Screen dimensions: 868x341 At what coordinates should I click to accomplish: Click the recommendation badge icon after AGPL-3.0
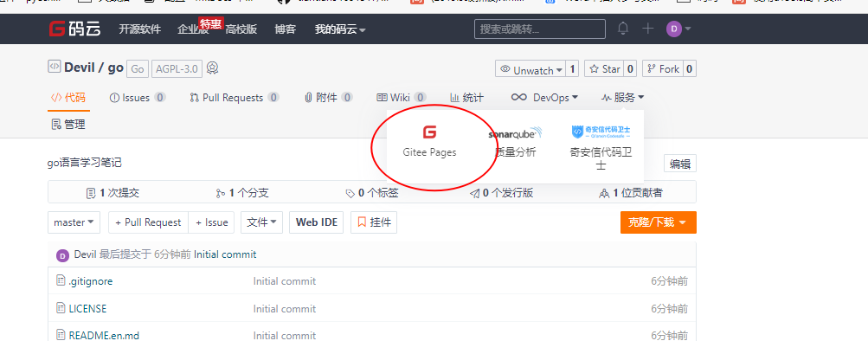coord(213,68)
